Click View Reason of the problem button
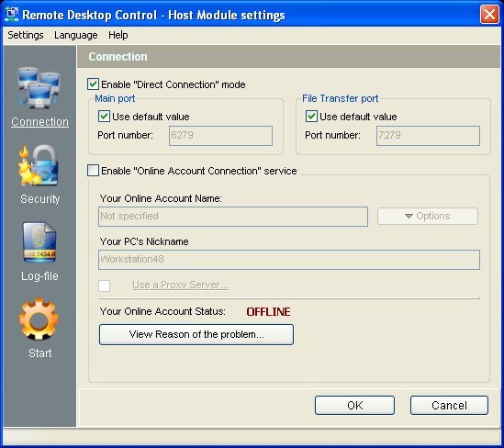Viewport: 504px width, 448px height. [x=196, y=334]
